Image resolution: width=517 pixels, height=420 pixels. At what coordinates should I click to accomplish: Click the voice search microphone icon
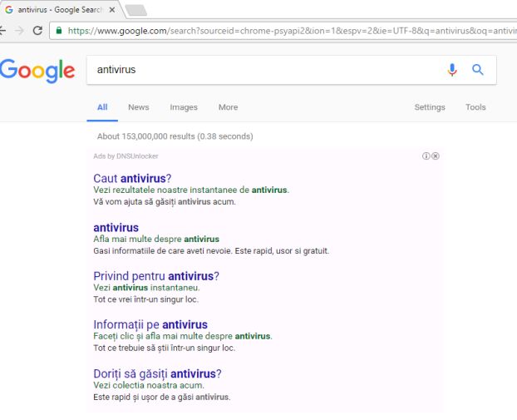point(452,70)
